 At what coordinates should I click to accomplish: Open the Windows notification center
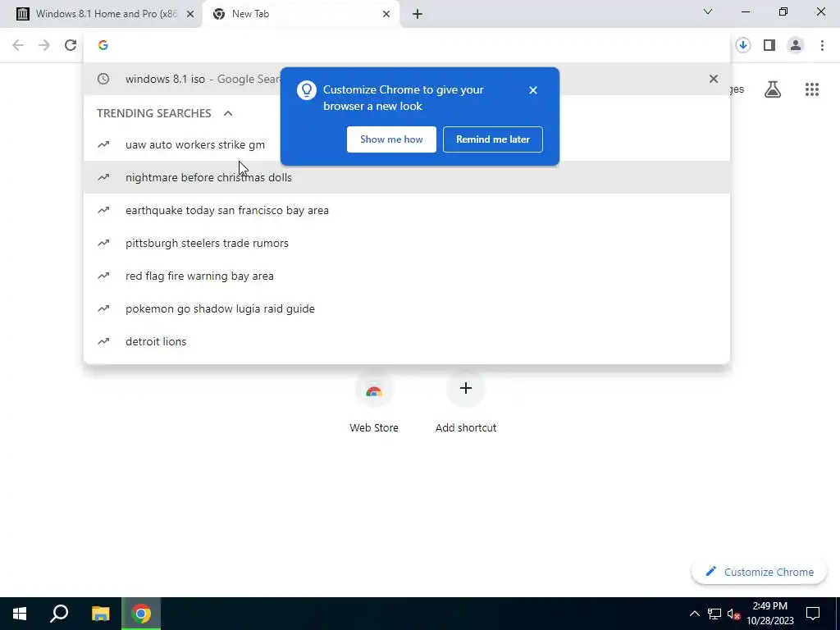tap(813, 614)
